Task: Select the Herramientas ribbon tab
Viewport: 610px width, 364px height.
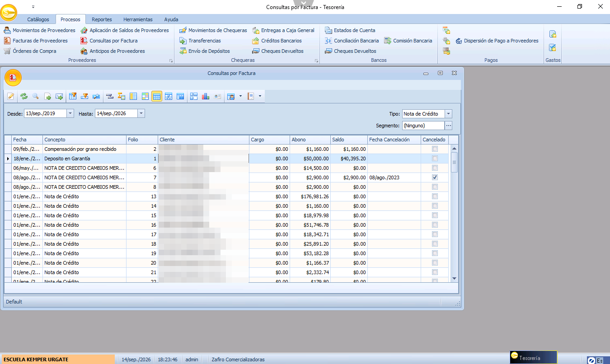Action: [x=138, y=19]
